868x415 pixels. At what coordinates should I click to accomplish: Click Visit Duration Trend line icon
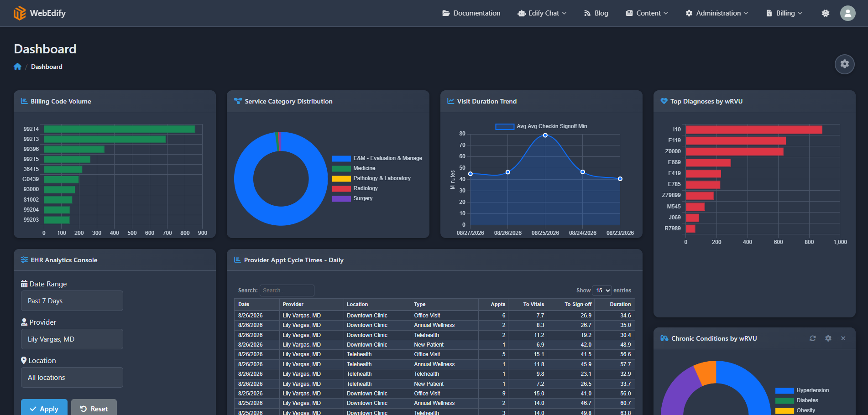[450, 101]
